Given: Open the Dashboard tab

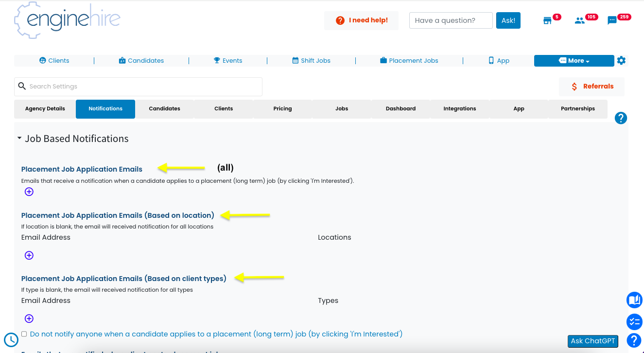Looking at the screenshot, I should pos(401,109).
